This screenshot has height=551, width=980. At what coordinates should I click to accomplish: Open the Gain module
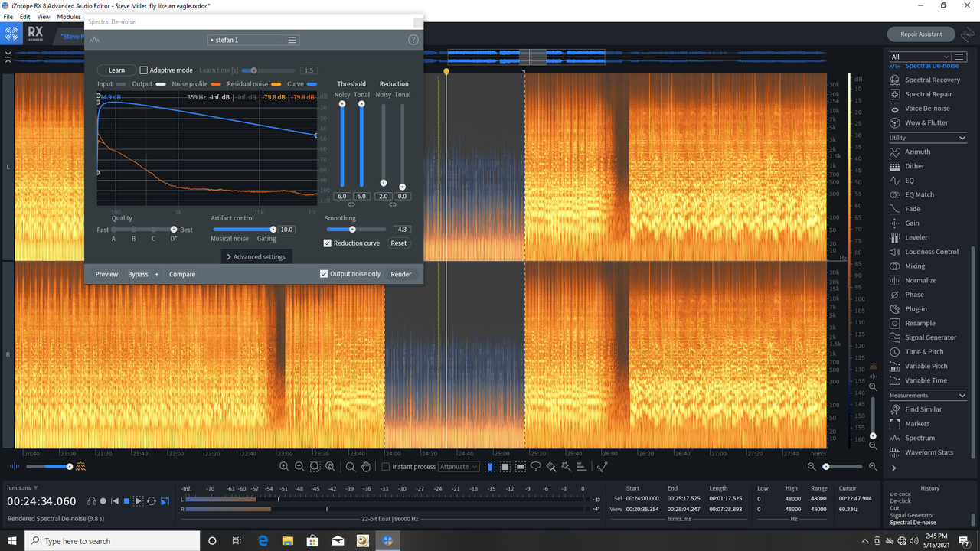905,223
